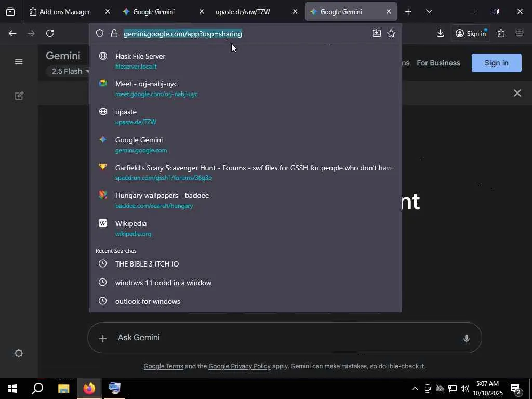Open the network status tray icon
The width and height of the screenshot is (532, 399).
pyautogui.click(x=453, y=389)
